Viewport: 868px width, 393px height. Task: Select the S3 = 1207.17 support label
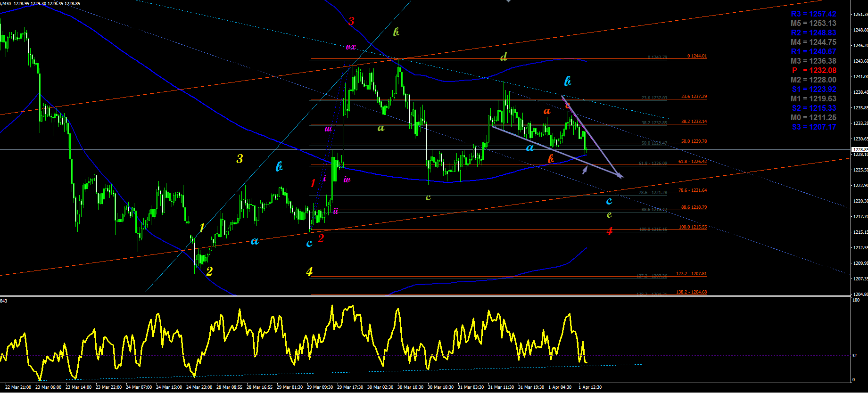point(814,127)
